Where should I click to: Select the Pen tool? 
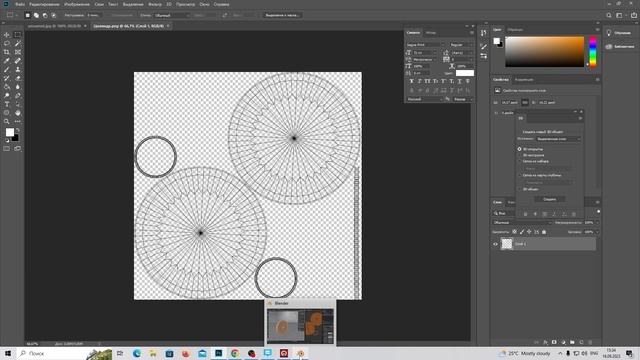tap(18, 96)
